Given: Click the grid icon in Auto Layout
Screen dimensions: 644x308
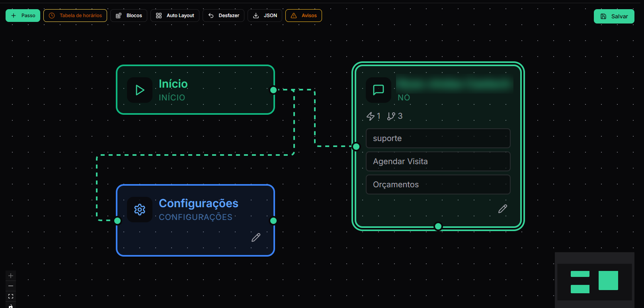Looking at the screenshot, I should pyautogui.click(x=159, y=16).
